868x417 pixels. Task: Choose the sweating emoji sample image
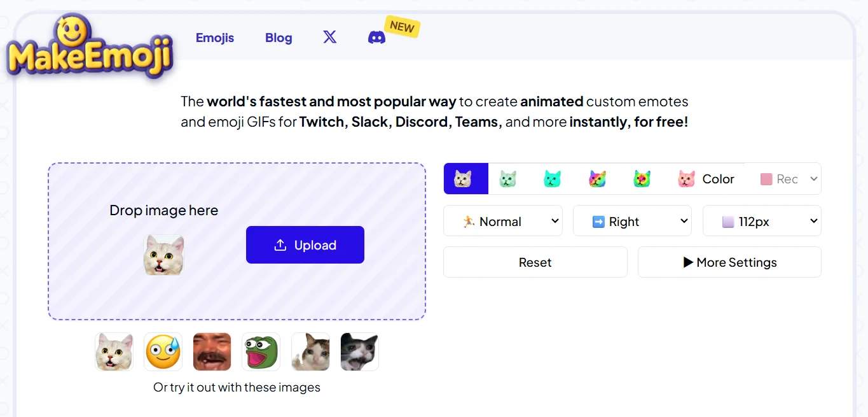pyautogui.click(x=163, y=351)
